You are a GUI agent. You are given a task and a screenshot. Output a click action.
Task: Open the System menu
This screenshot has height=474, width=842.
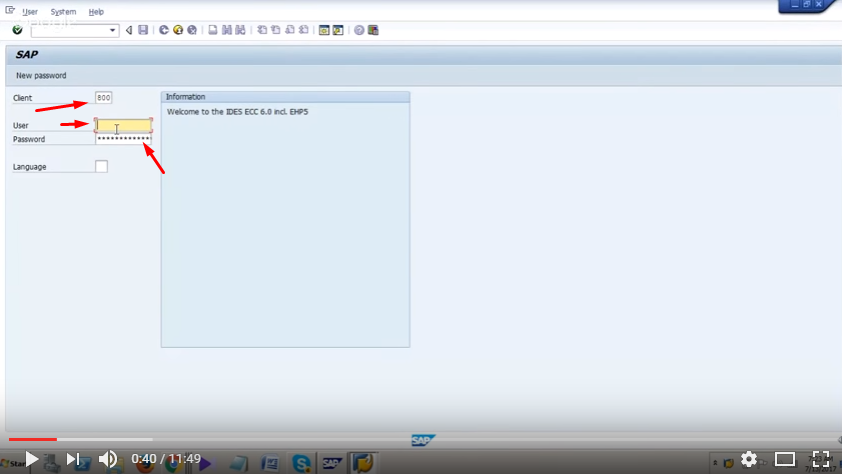63,12
